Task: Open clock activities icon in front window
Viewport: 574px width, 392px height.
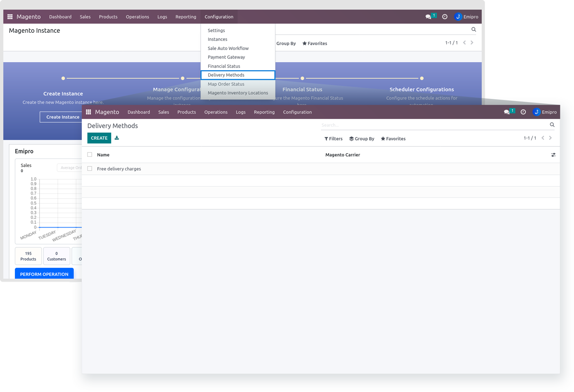Action: pyautogui.click(x=523, y=112)
